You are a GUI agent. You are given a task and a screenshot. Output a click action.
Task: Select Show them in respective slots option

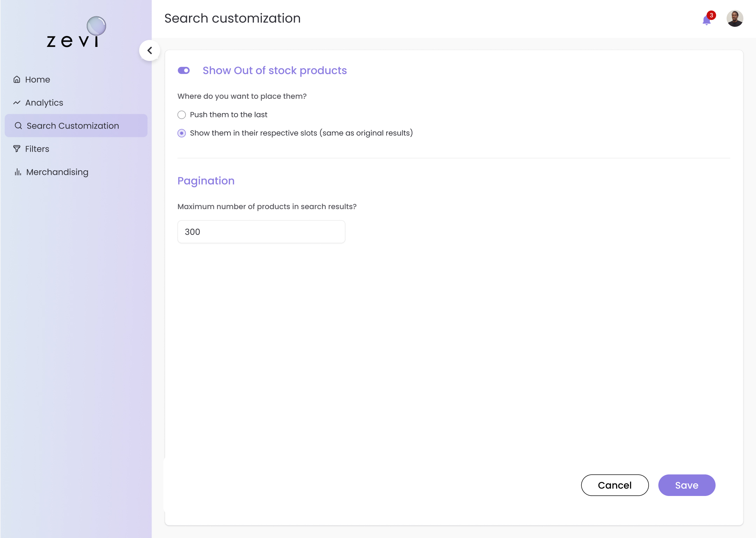point(182,133)
